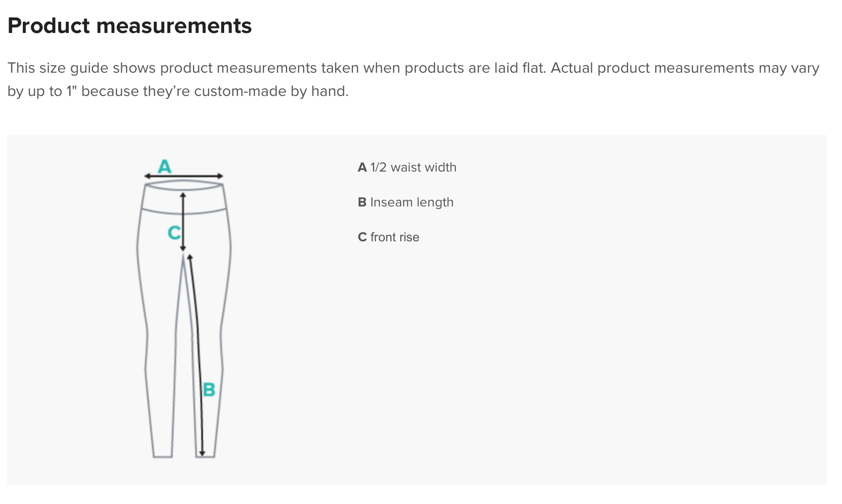Click the "Product measurements" heading
The image size is (842, 504).
[130, 26]
